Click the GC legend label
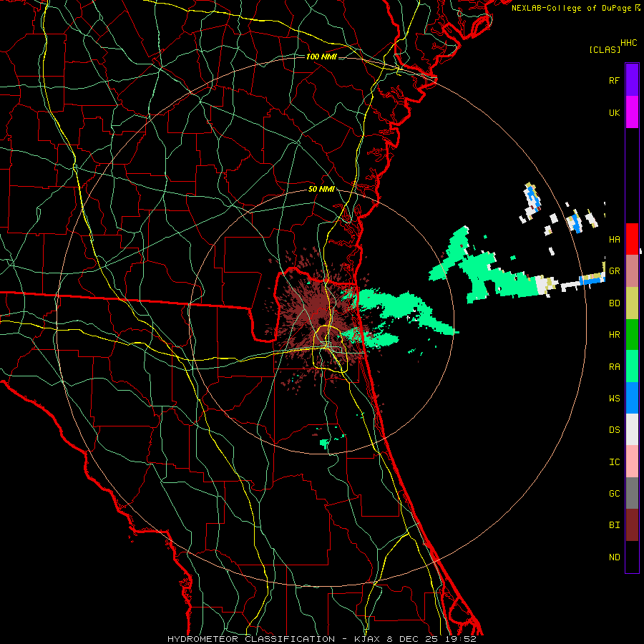Viewport: 644px width, 644px height. [614, 494]
